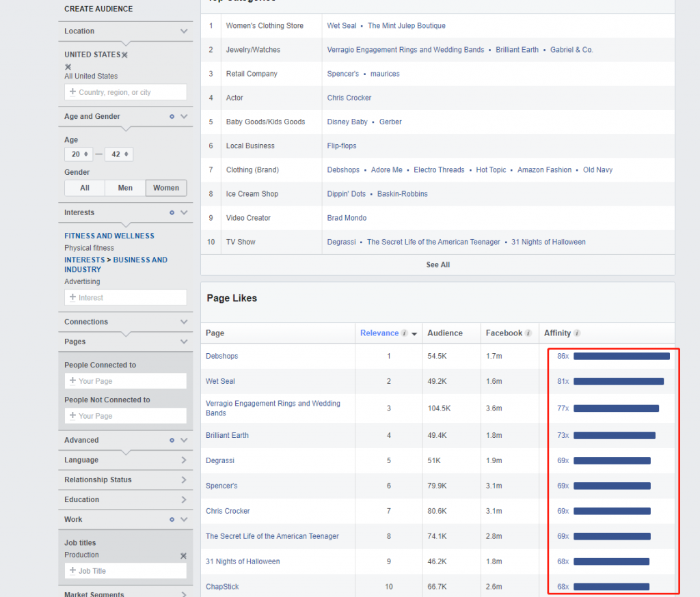Image resolution: width=700 pixels, height=597 pixels.
Task: Open the Disney Baby link
Action: point(347,122)
